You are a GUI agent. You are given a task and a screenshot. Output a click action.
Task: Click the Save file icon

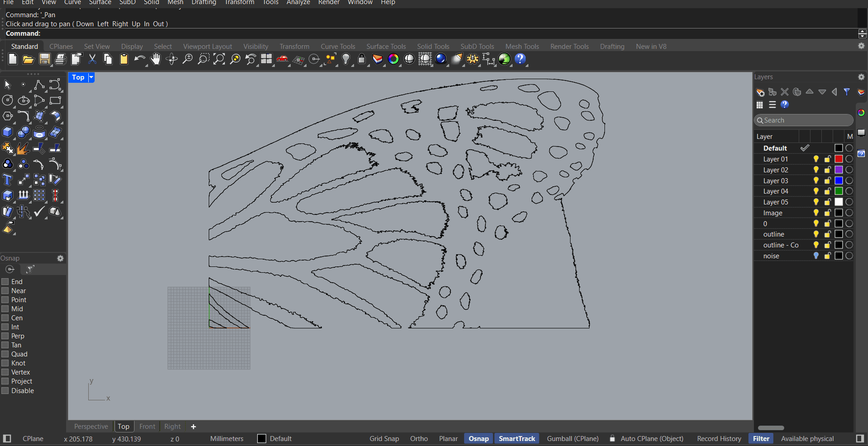44,59
